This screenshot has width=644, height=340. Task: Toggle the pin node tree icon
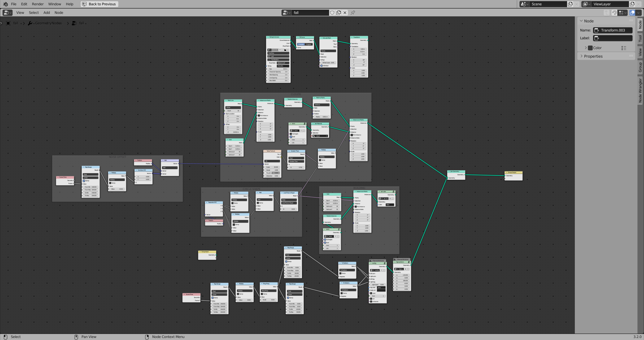[353, 13]
